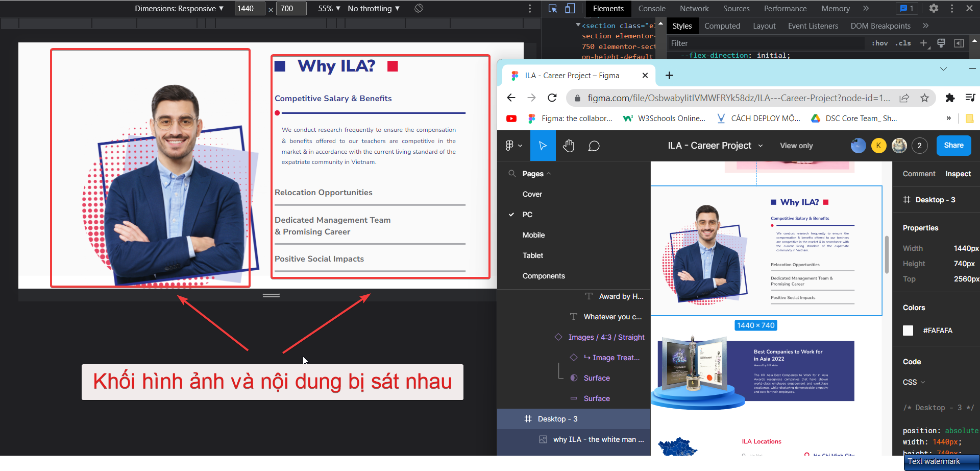980x471 pixels.
Task: Reload the Figma page
Action: click(x=552, y=98)
